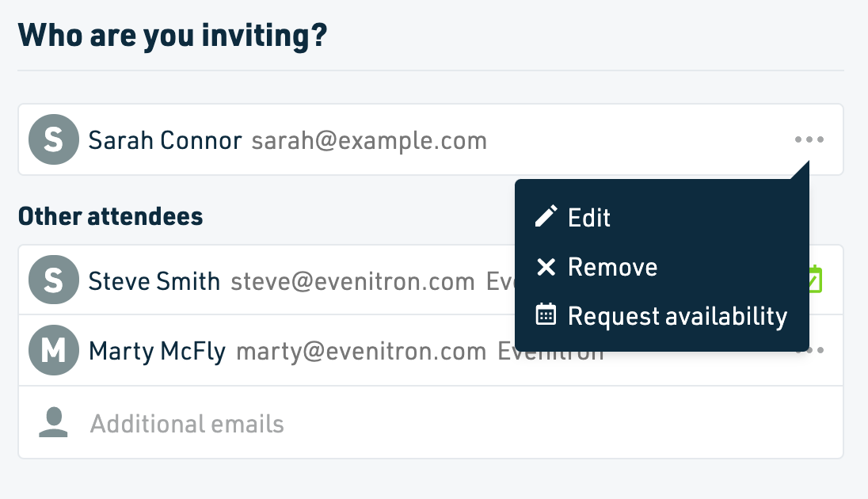Click marty@evenitron.com email text
Image resolution: width=868 pixels, height=499 pixels.
pos(361,351)
